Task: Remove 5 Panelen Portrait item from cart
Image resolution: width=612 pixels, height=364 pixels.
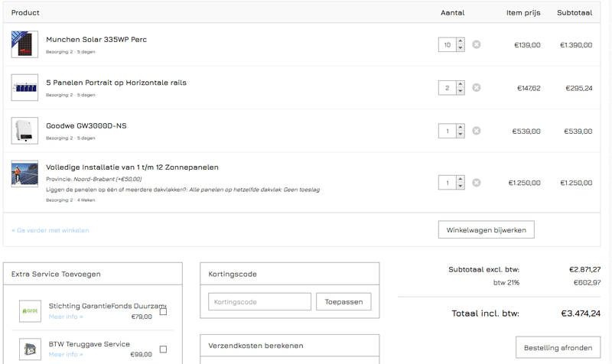Action: 476,88
